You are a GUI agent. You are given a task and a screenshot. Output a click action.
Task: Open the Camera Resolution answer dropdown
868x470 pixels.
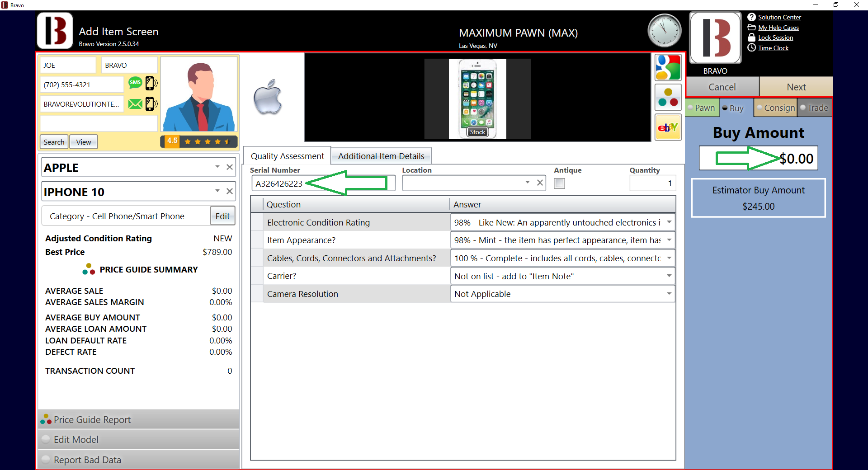[x=669, y=293]
